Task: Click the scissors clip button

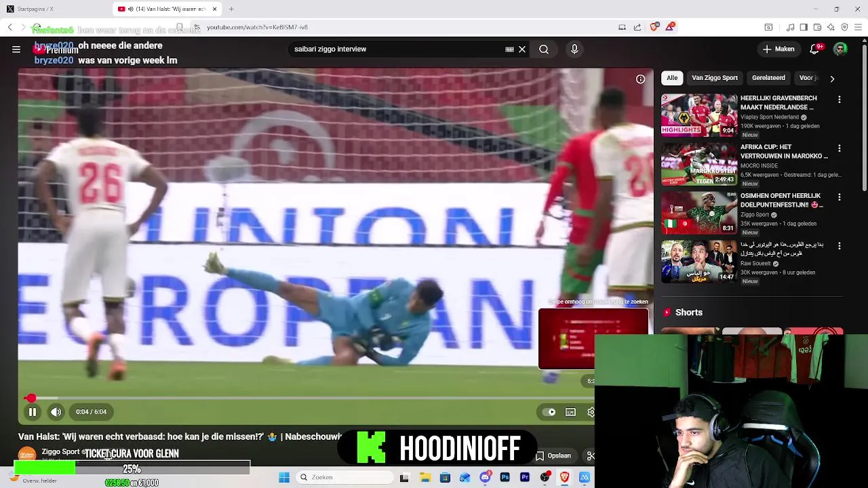Action: [591, 455]
